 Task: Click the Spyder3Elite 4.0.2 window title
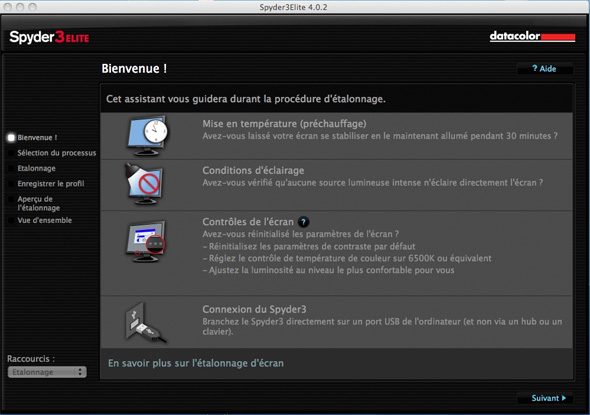[293, 7]
